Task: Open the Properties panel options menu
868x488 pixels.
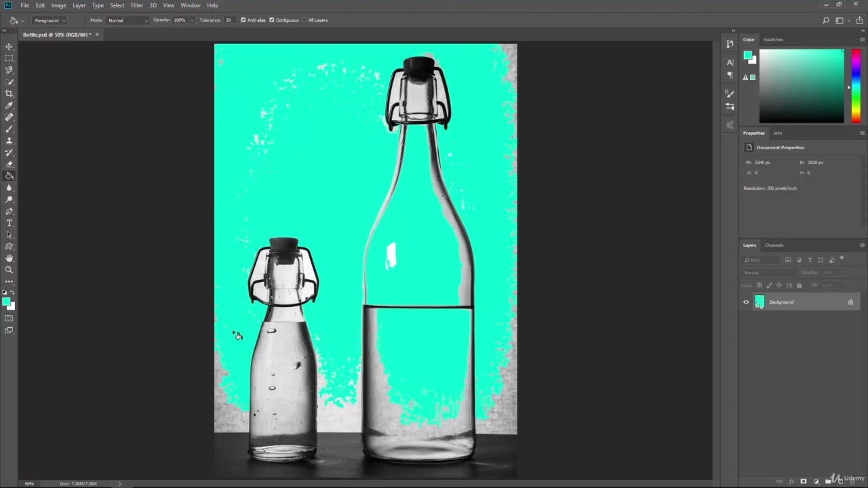Action: click(862, 133)
